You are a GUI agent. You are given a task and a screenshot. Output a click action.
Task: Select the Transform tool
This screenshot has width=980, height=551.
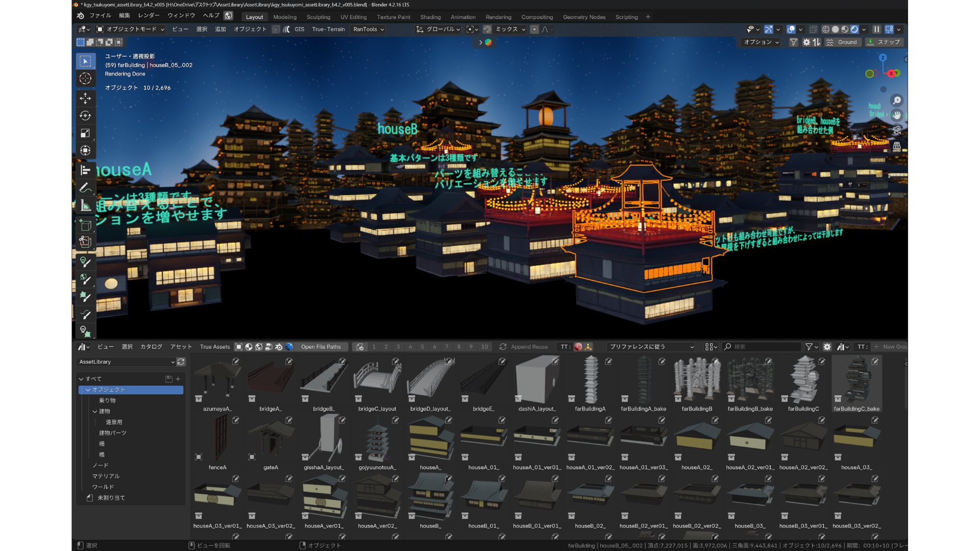(85, 151)
